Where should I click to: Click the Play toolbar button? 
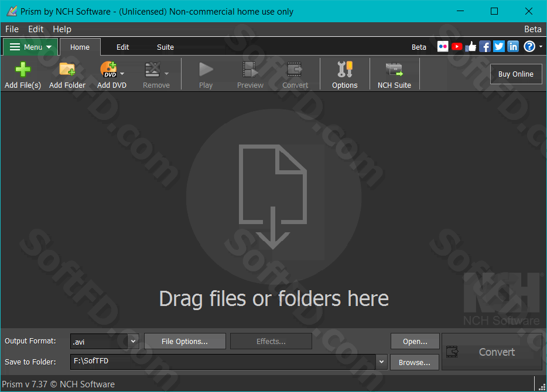point(206,74)
